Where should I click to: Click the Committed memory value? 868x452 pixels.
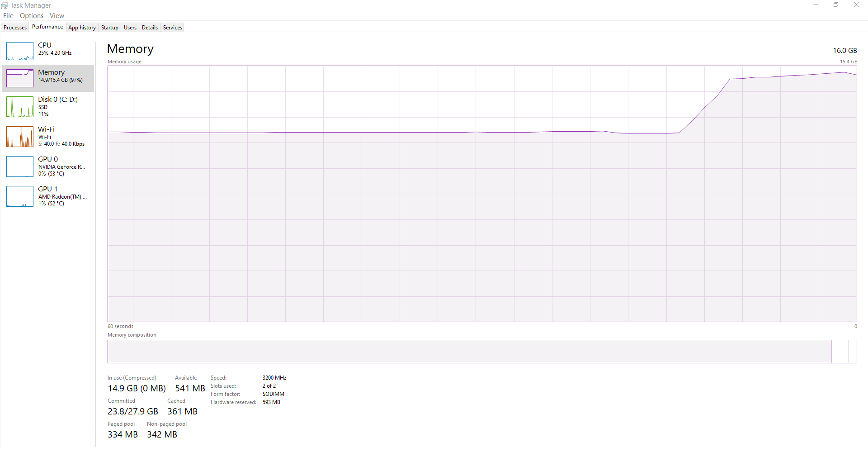pyautogui.click(x=132, y=411)
